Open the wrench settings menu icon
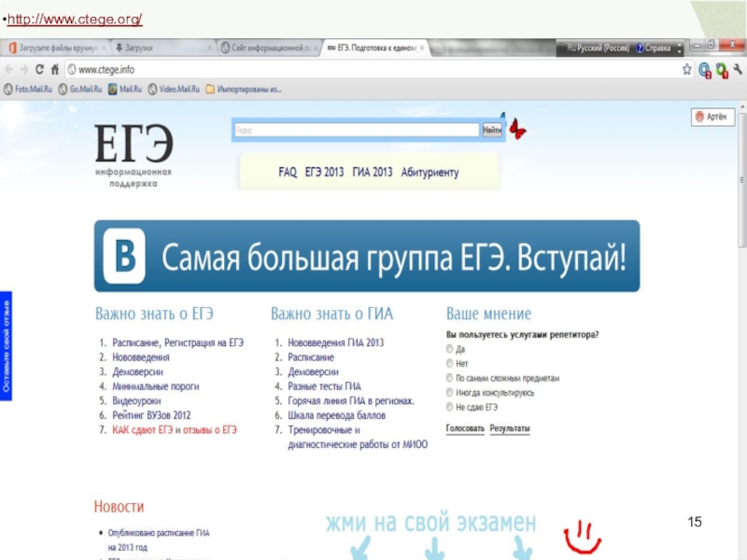Image resolution: width=747 pixels, height=560 pixels. 738,69
